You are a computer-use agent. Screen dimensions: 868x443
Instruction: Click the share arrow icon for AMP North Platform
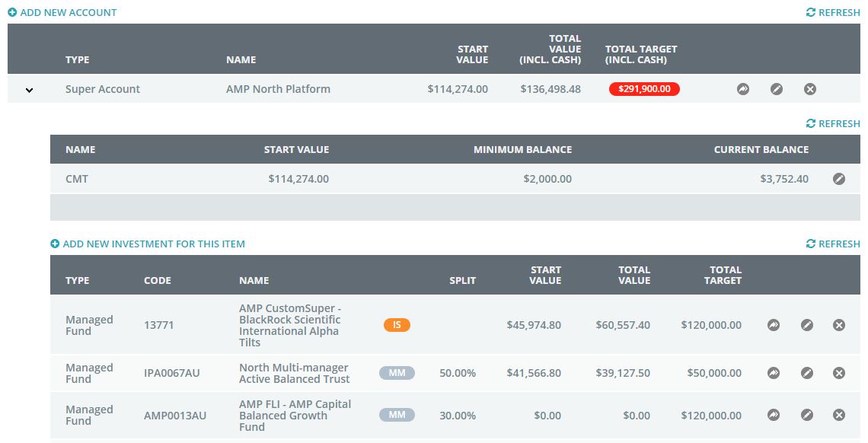pyautogui.click(x=743, y=89)
